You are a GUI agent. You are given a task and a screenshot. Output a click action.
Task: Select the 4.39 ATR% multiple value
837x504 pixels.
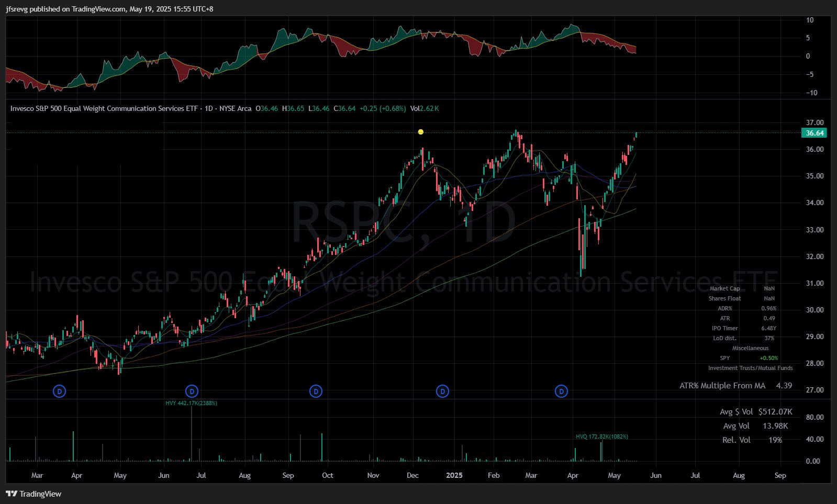(784, 386)
